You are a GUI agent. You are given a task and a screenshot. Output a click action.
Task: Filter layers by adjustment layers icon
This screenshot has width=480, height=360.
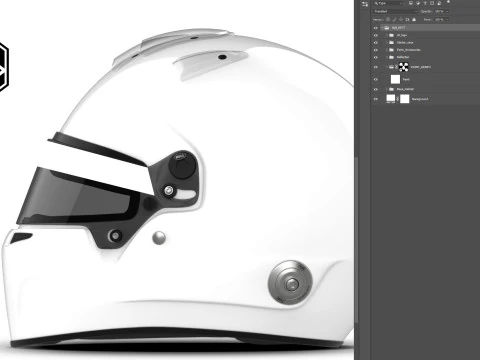click(418, 3)
